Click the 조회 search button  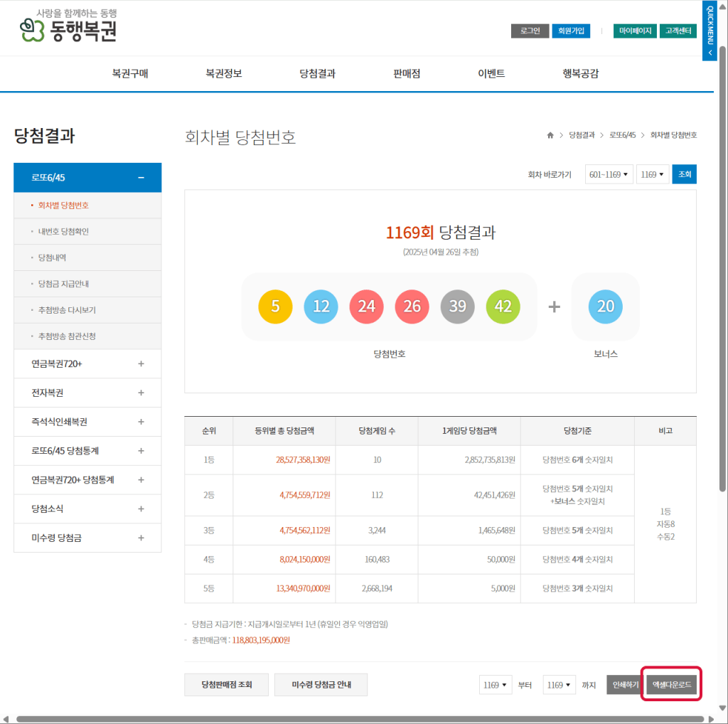point(684,174)
